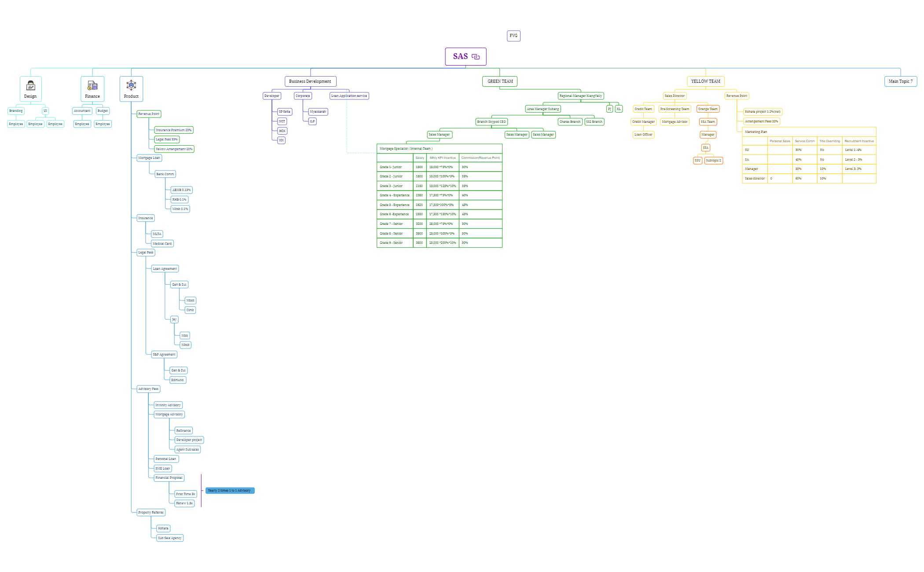Open the link icon beside SAS
Image resolution: width=924 pixels, height=572 pixels.
476,57
